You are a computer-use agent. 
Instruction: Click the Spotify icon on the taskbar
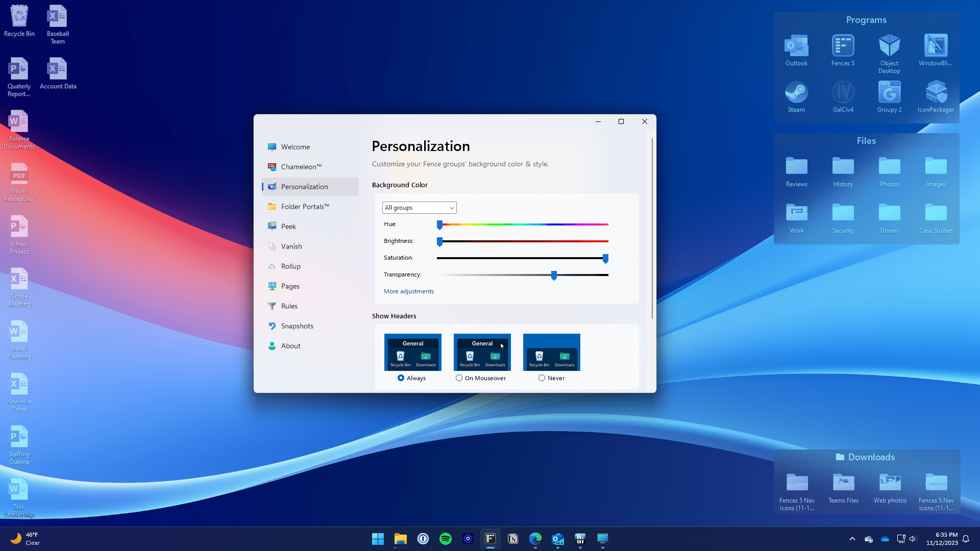pos(446,539)
